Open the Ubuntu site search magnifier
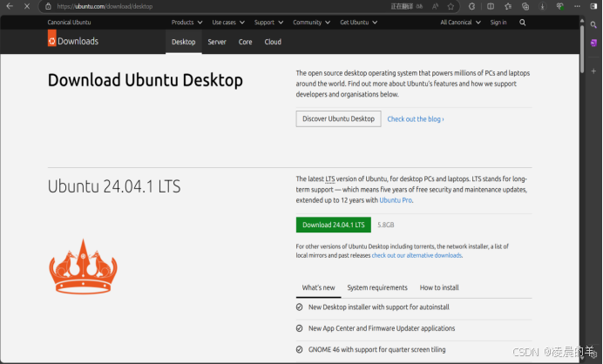This screenshot has width=603, height=364. [522, 23]
